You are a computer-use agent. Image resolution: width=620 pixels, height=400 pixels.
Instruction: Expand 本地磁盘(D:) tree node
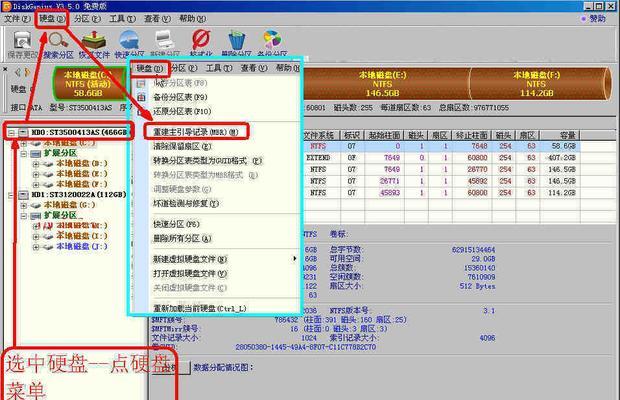click(36, 164)
